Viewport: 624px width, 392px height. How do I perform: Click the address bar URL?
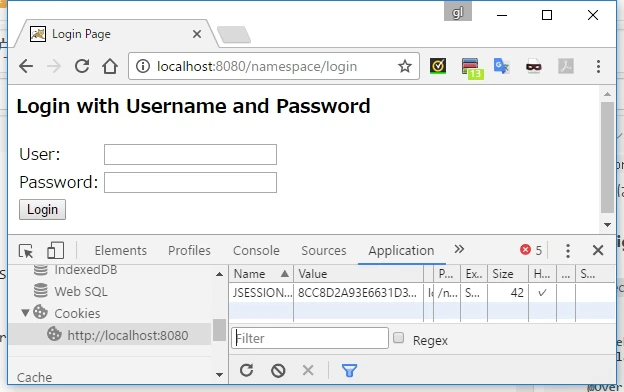point(257,66)
